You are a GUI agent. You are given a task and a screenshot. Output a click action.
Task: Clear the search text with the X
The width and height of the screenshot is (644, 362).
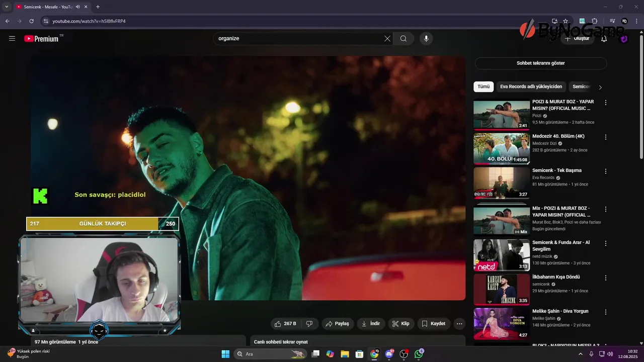(387, 38)
